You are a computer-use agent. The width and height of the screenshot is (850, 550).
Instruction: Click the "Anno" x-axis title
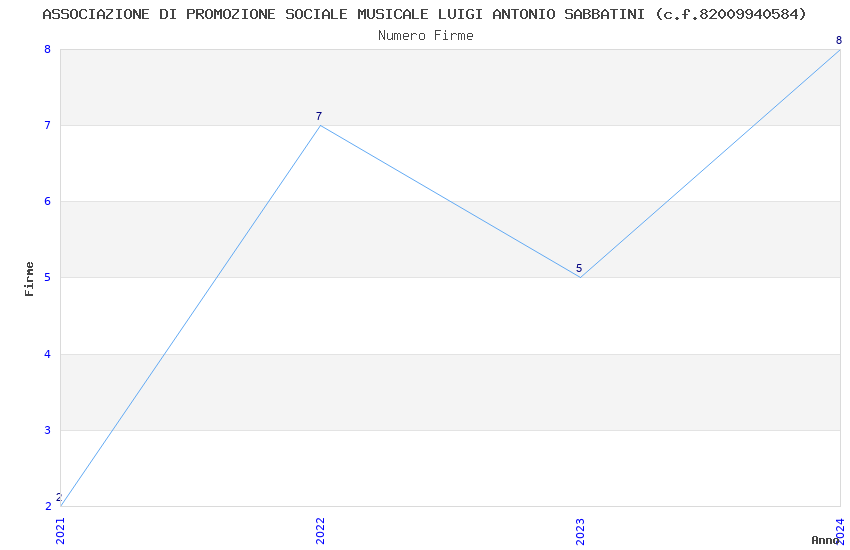click(824, 540)
